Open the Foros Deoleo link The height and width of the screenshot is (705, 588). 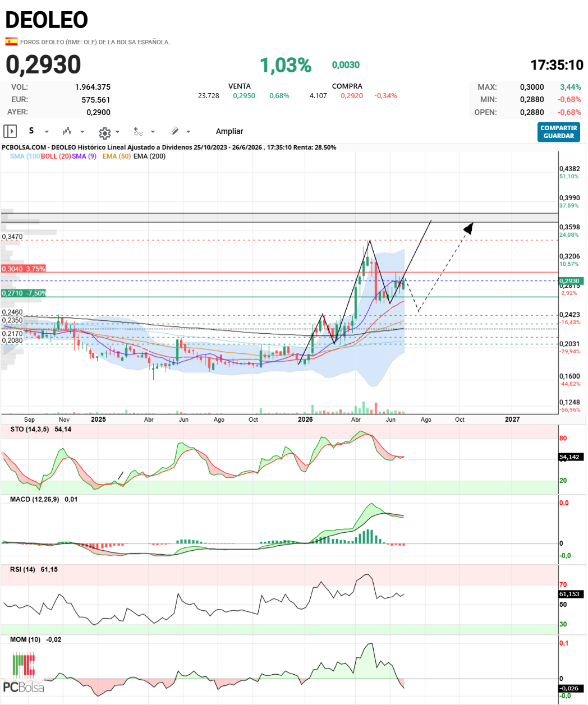pos(95,42)
